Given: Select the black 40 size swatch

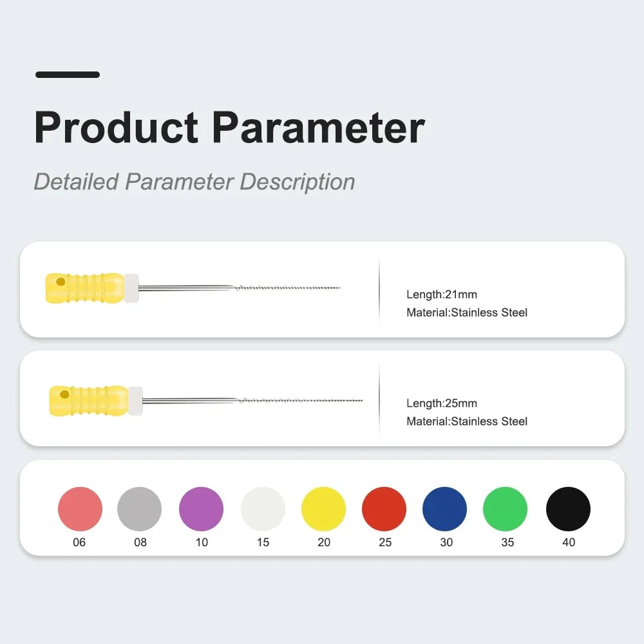Looking at the screenshot, I should 568,509.
